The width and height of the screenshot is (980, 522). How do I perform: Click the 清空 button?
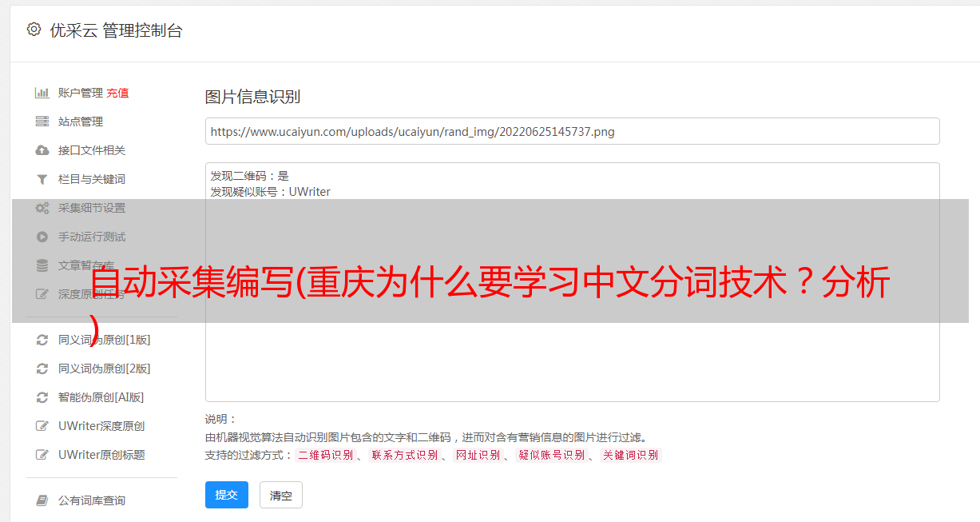pyautogui.click(x=281, y=495)
